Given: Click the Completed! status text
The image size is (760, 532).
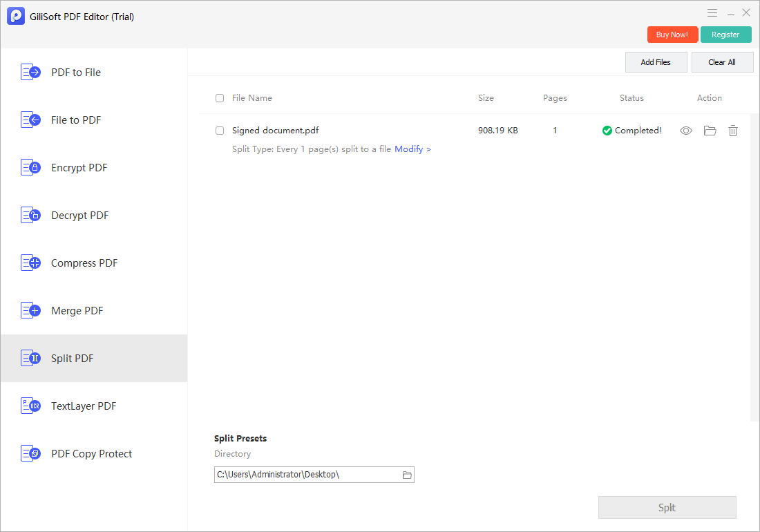Looking at the screenshot, I should (638, 131).
